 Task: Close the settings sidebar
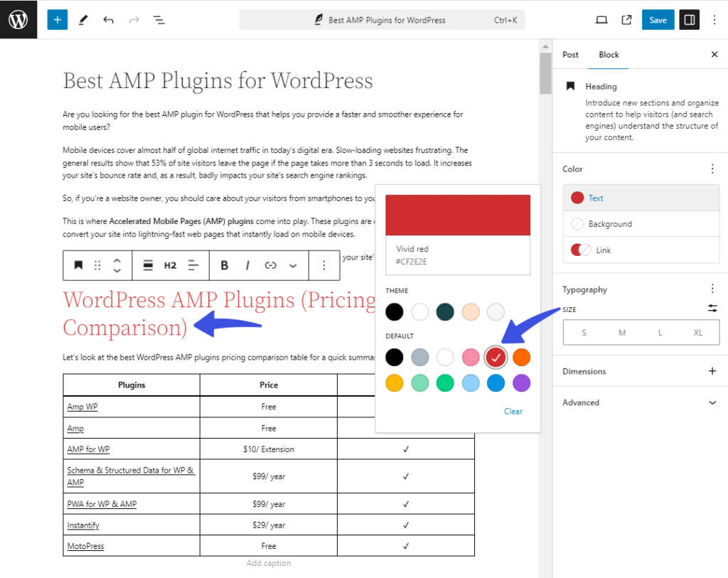point(714,54)
